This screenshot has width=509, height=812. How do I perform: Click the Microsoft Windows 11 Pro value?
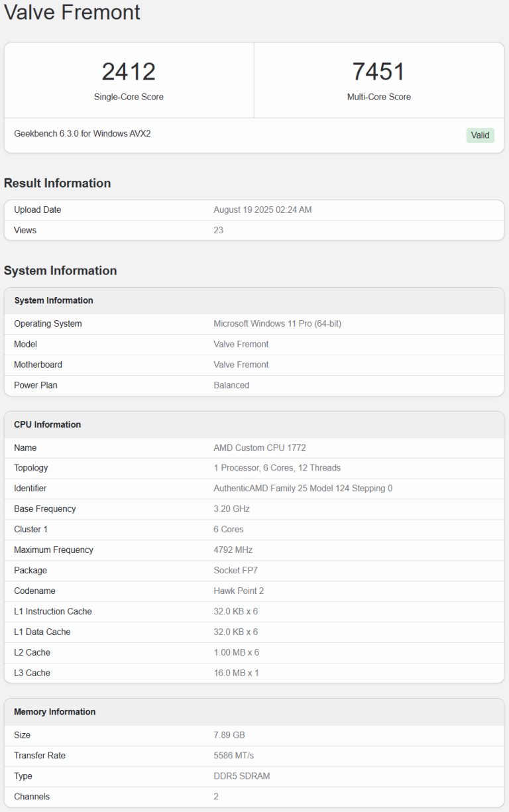click(x=277, y=324)
